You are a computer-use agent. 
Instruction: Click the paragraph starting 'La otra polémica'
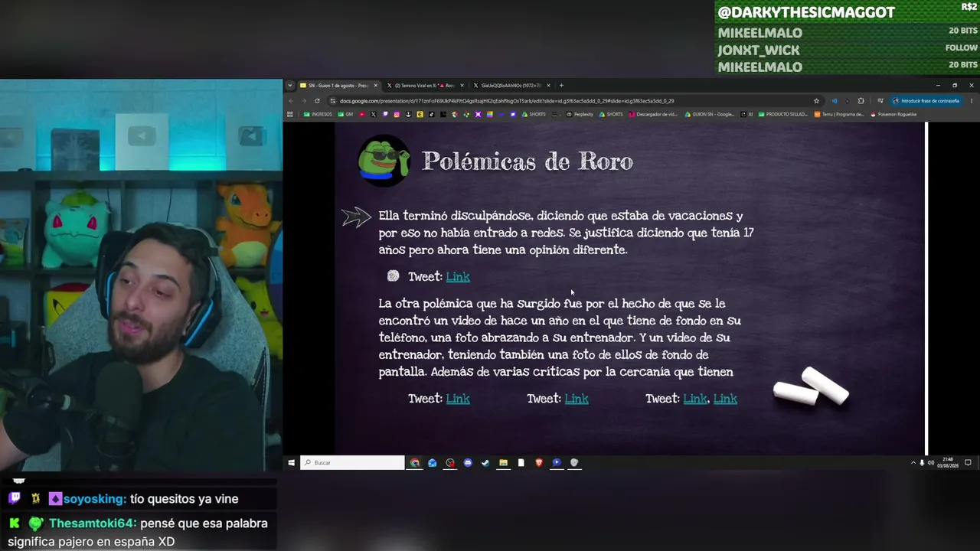[560, 337]
